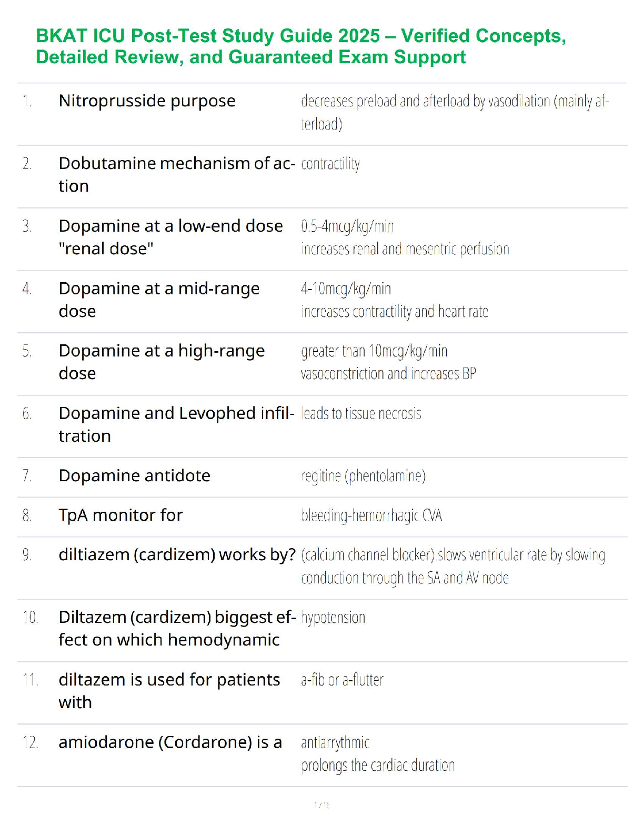Select the term "Nitroprusside purpose"
This screenshot has width=644, height=834.
tap(147, 101)
